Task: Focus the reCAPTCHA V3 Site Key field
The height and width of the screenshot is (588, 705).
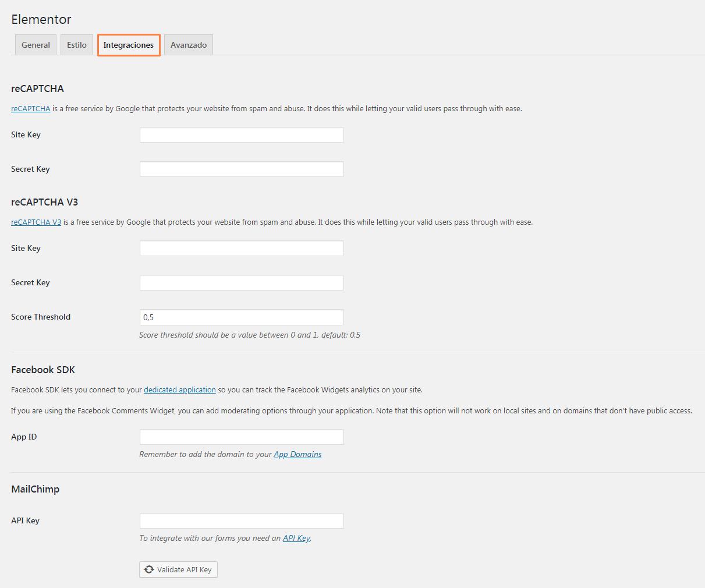Action: point(242,249)
